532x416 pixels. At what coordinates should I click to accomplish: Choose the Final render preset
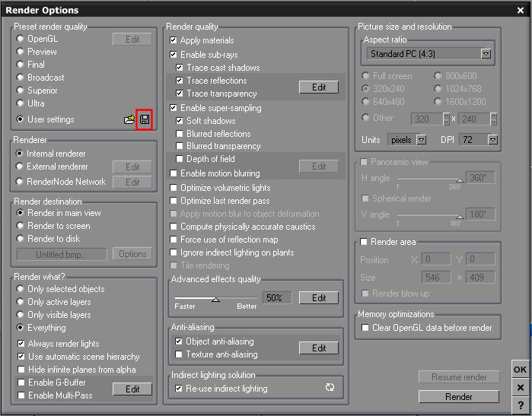(x=20, y=65)
